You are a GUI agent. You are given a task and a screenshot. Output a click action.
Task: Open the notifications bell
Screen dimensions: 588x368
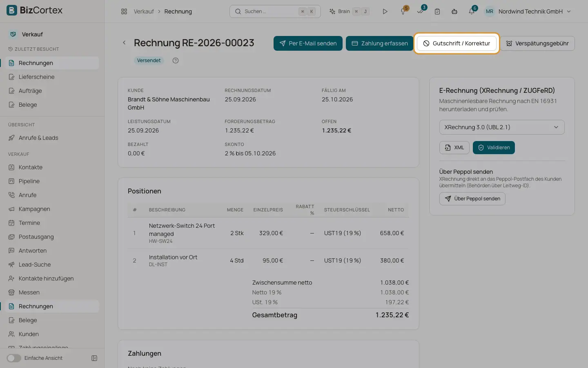[x=472, y=11]
